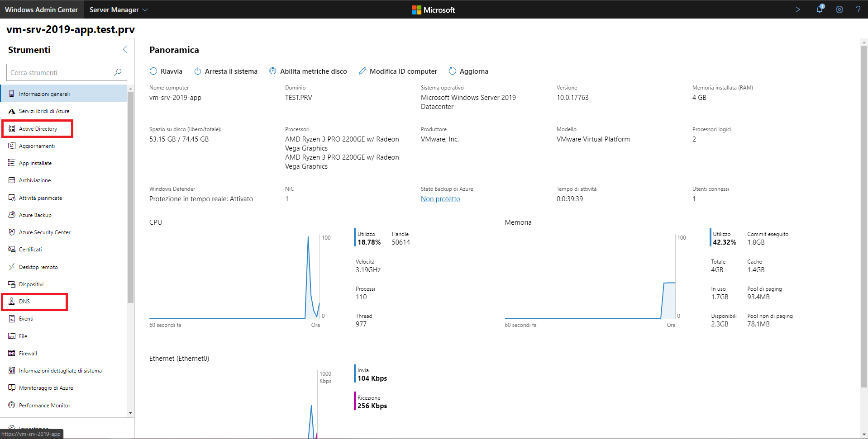Open the Non protetto backup link
This screenshot has width=868, height=439.
click(440, 199)
